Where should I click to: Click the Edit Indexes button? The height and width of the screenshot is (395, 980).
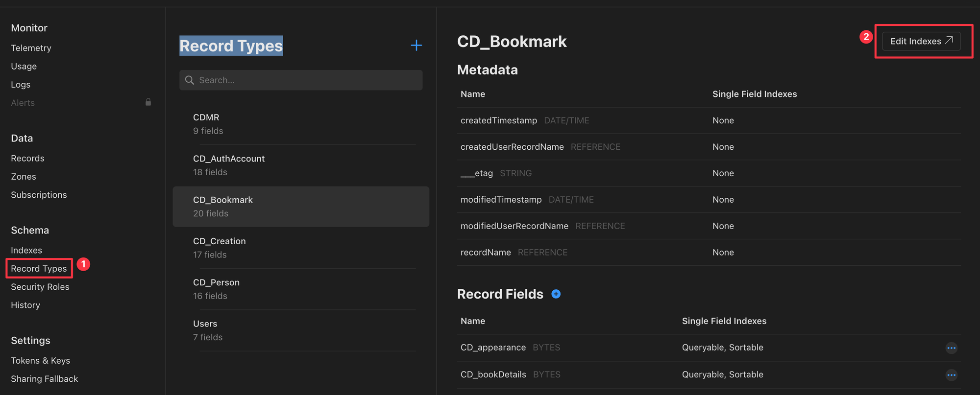(921, 41)
